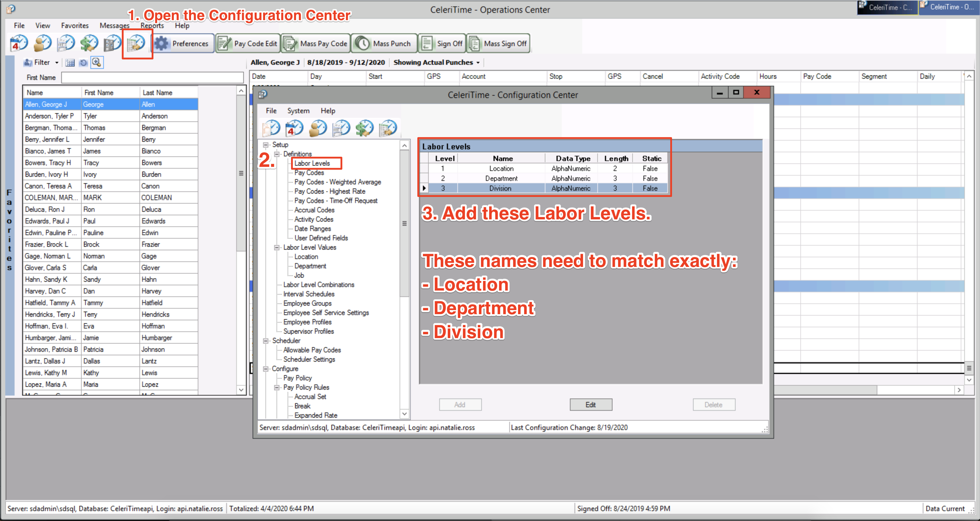Screen dimensions: 980x521
Task: Click the Mass Punch toolbar button
Action: [384, 43]
